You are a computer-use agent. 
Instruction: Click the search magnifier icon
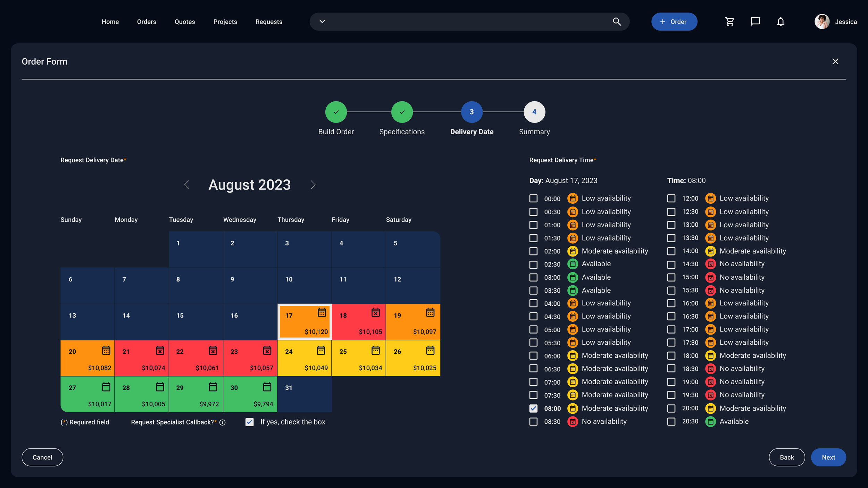[617, 22]
